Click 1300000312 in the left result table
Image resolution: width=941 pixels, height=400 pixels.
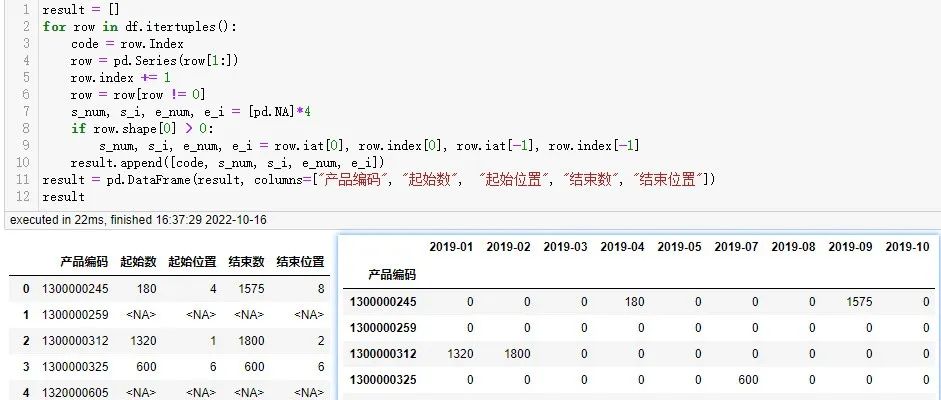(x=75, y=341)
